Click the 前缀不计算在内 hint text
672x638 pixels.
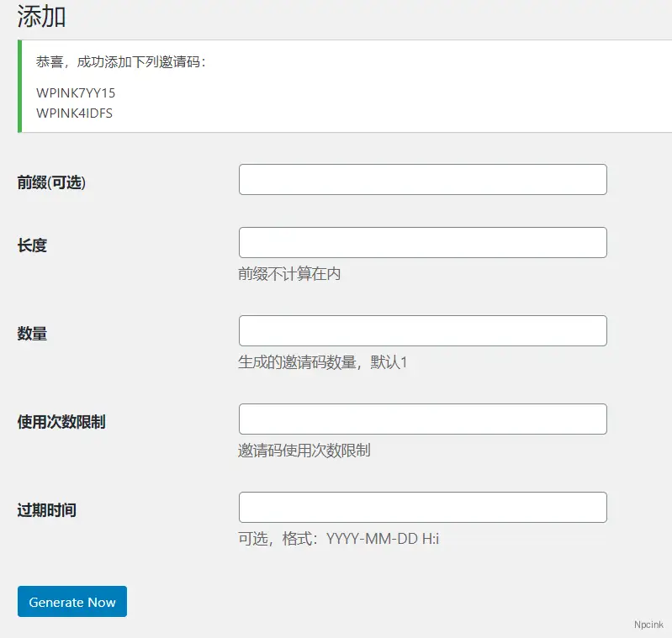289,274
